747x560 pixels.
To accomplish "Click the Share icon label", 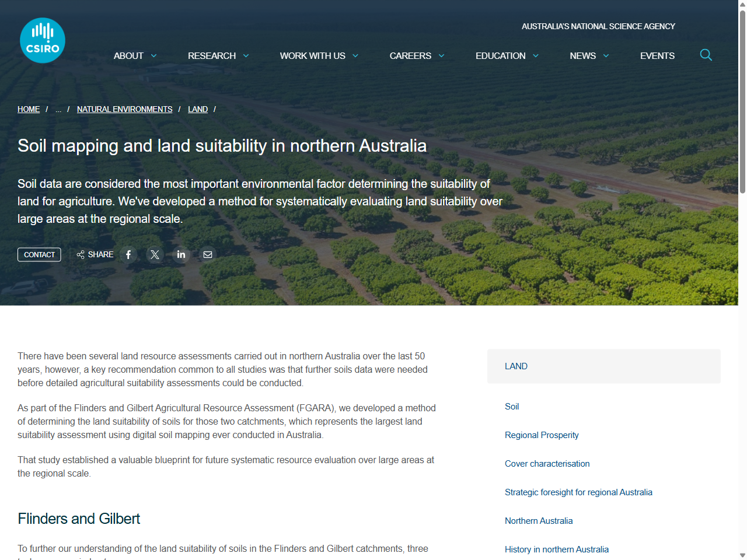I will (x=95, y=255).
